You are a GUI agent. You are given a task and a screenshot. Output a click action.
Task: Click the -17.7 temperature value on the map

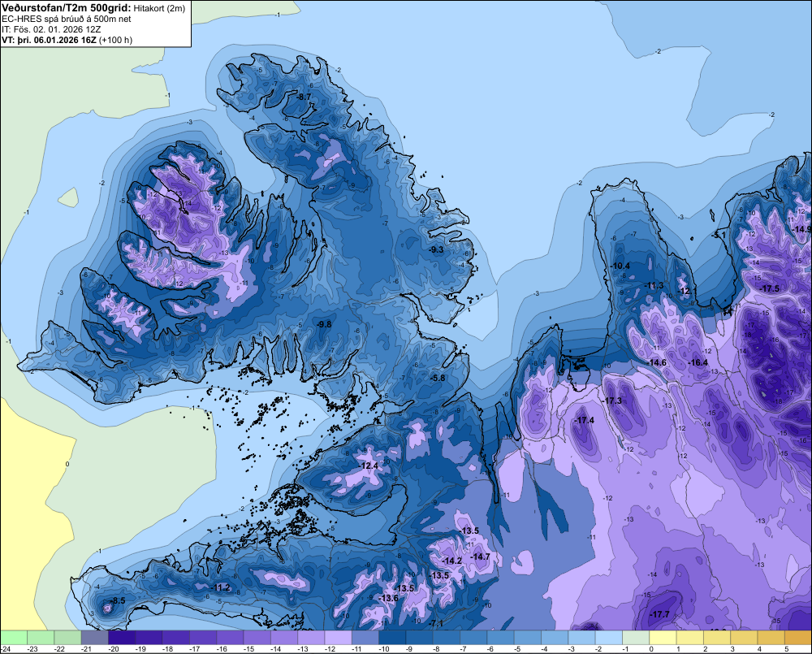[659, 615]
